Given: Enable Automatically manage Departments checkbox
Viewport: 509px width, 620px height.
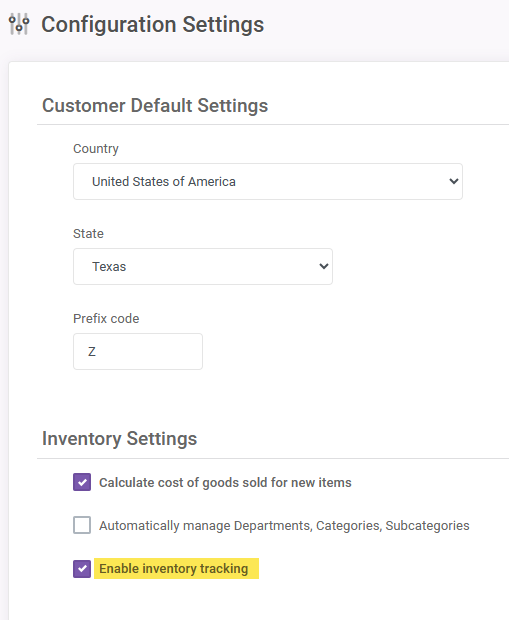Looking at the screenshot, I should 82,525.
